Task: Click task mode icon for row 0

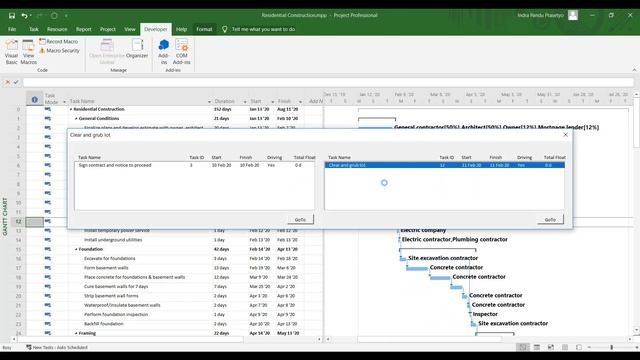Action: [x=48, y=109]
